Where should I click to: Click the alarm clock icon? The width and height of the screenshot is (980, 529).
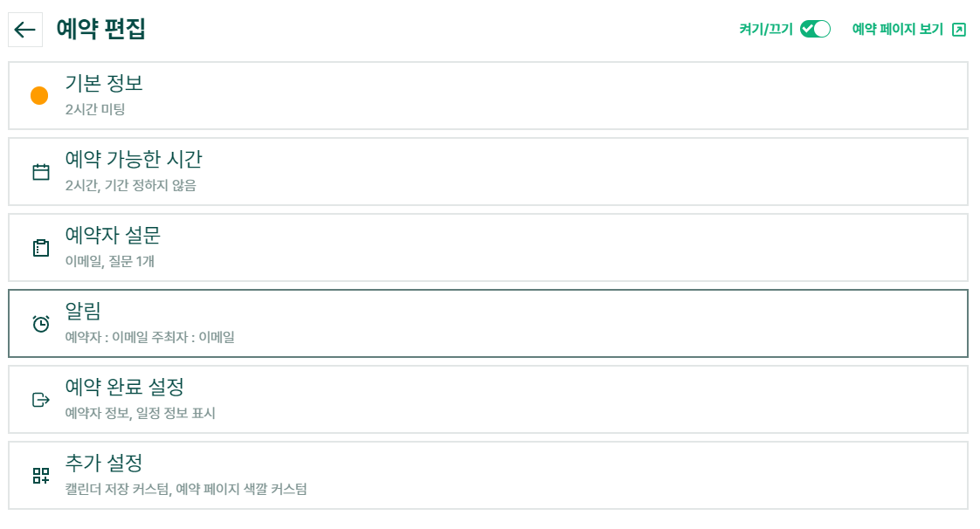[41, 324]
